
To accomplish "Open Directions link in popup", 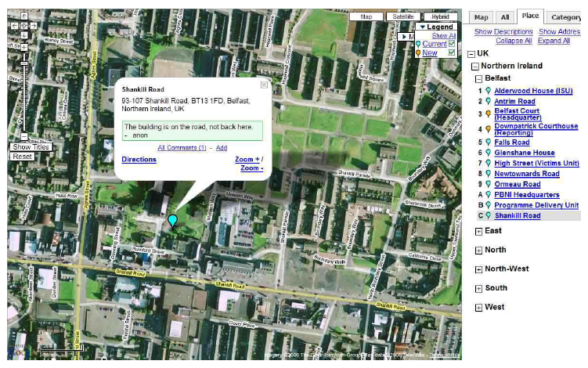I will coord(139,160).
